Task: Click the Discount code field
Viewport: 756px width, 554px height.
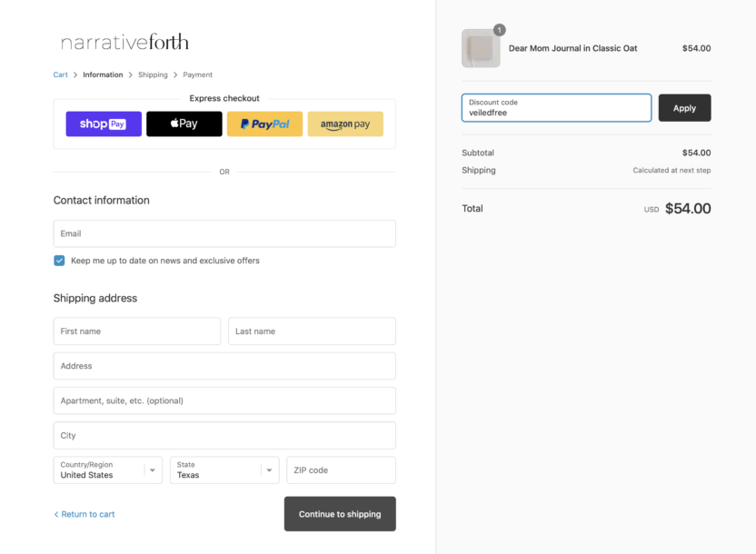Action: (x=556, y=108)
